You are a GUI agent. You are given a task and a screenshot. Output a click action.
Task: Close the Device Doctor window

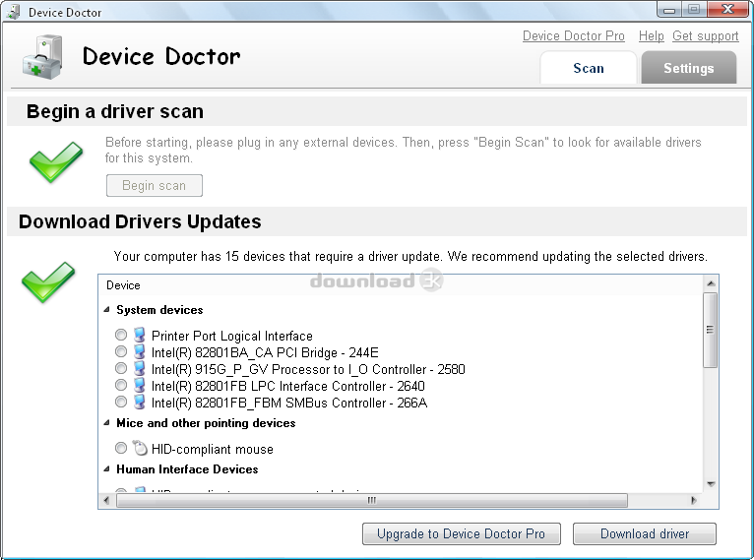pos(728,9)
